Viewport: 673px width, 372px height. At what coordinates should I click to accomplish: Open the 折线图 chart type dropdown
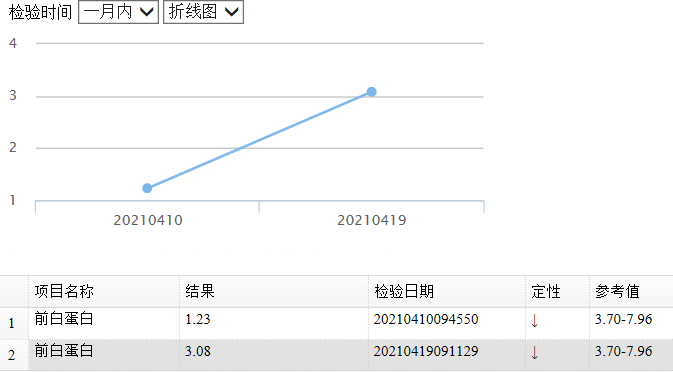pyautogui.click(x=203, y=12)
